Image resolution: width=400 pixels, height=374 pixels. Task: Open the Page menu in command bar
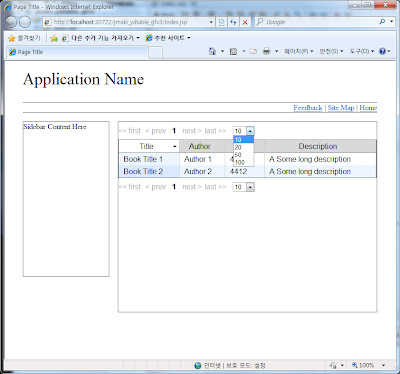[x=299, y=51]
